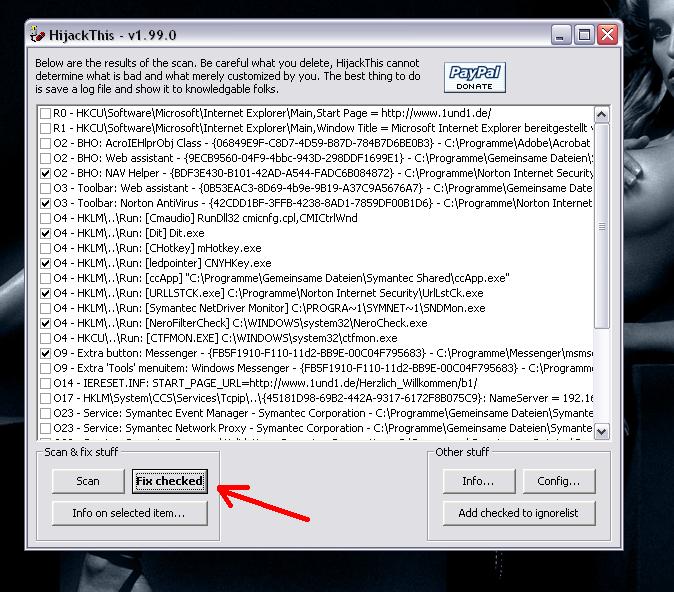Uncheck the ledpointer CNYHKey.exe entry

point(45,264)
